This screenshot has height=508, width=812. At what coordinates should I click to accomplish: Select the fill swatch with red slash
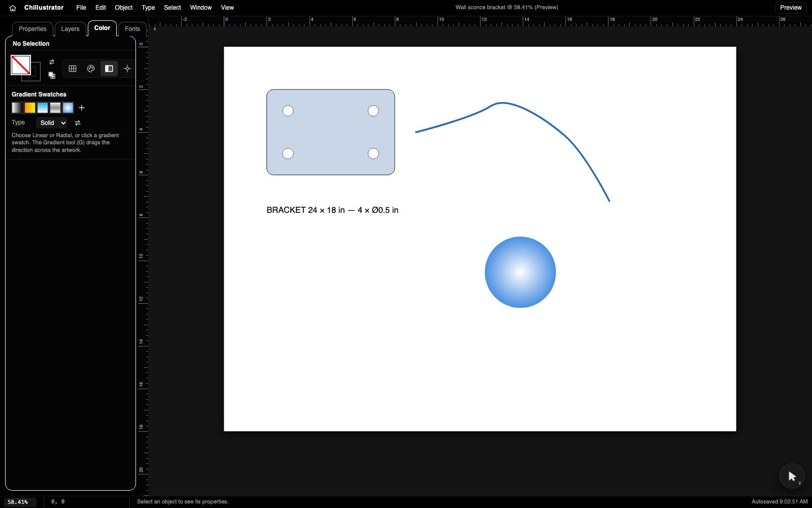tap(21, 65)
